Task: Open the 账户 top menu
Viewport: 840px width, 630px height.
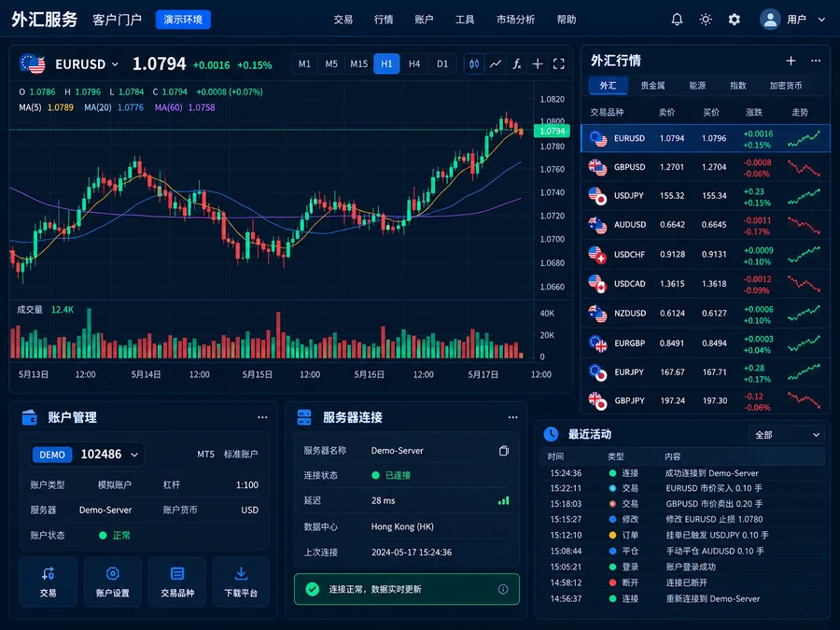Action: (424, 20)
